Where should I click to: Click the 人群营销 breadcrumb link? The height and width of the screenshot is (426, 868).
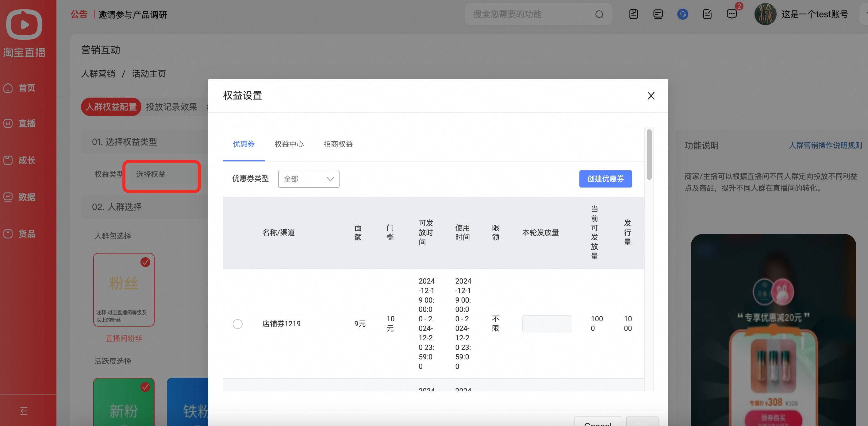click(x=98, y=74)
